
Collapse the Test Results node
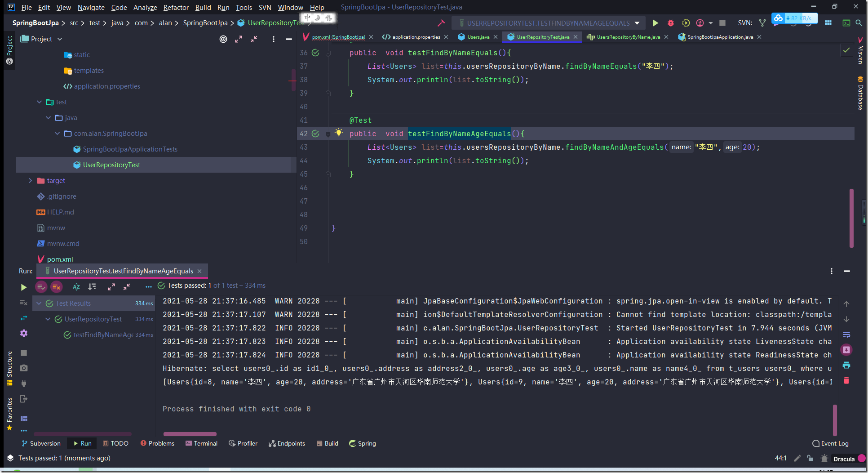[x=39, y=303]
